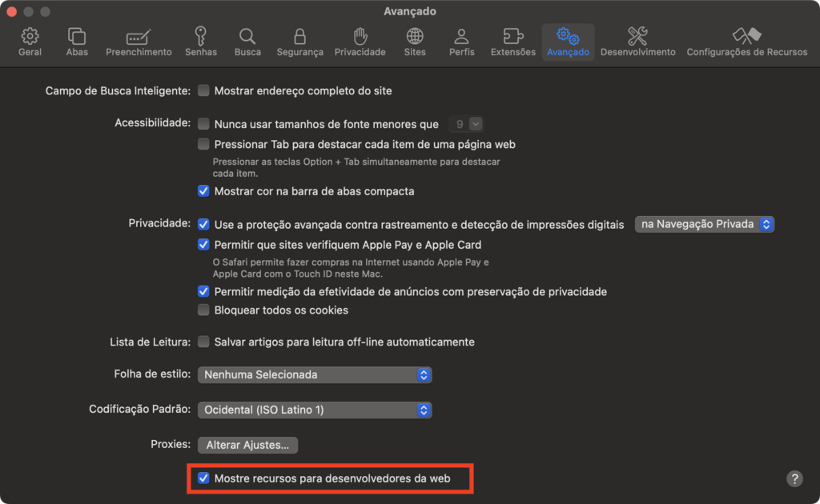Open the Extensões puzzle icon pane
The width and height of the screenshot is (820, 504).
point(513,42)
